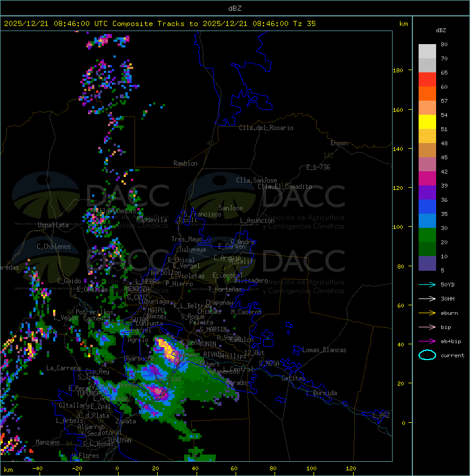Click the S_MARTIN place label
470x476 pixels.
click(214, 330)
